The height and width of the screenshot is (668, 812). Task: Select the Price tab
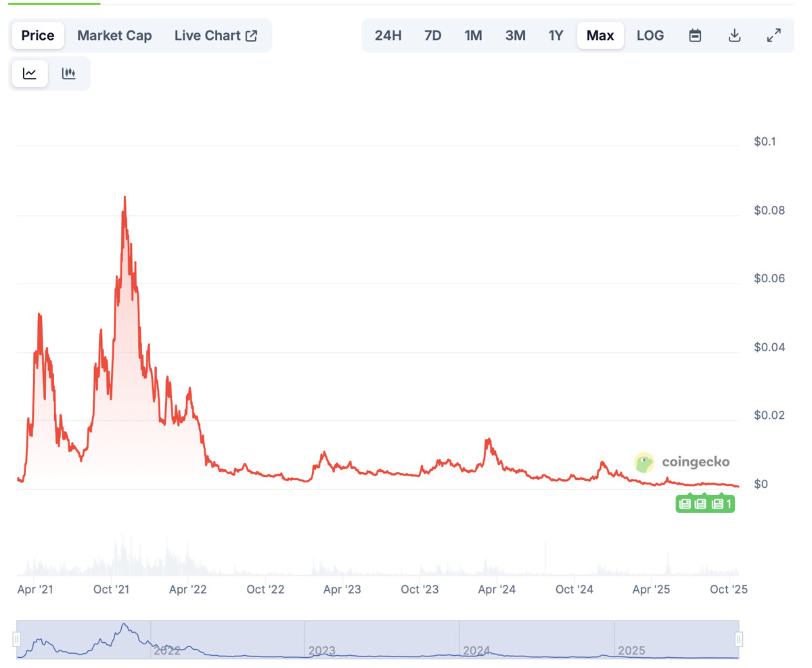coord(38,36)
